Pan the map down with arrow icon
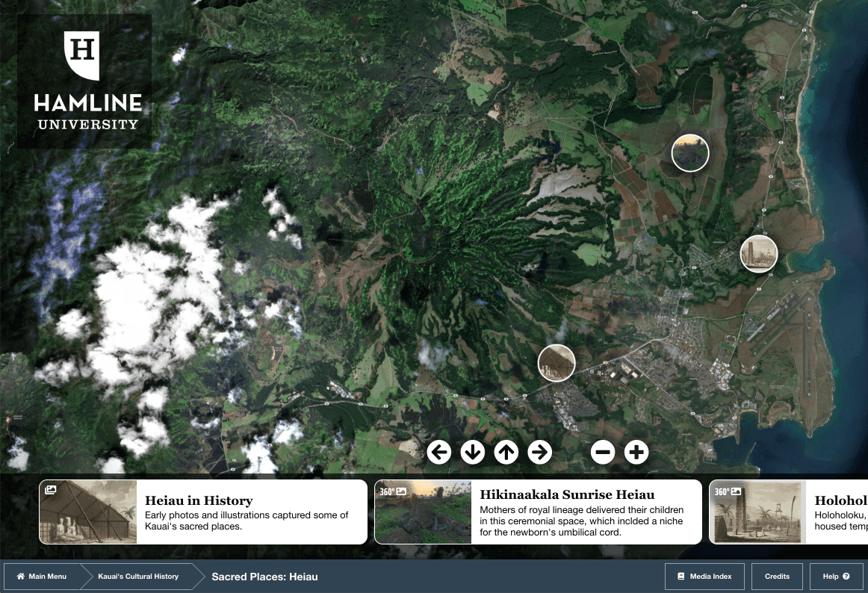The width and height of the screenshot is (868, 593). click(x=473, y=452)
